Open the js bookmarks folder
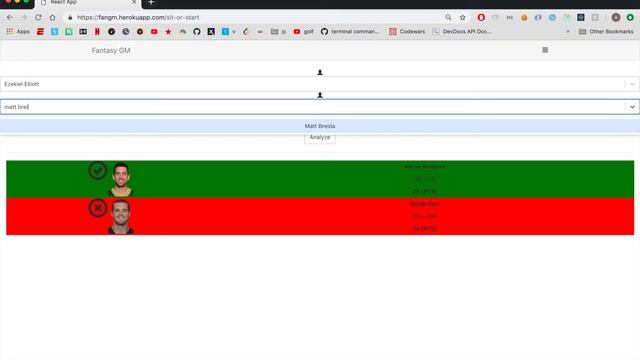This screenshot has height=360, width=640. 278,31
